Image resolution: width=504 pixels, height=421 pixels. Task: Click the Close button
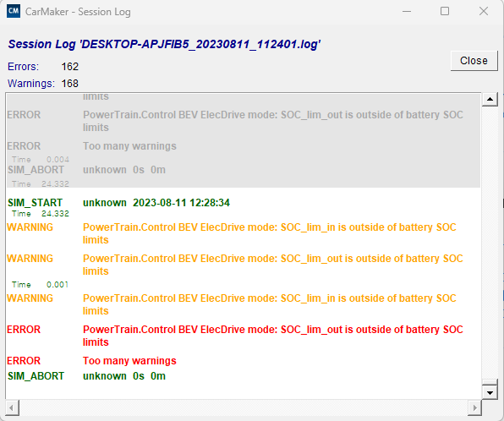tap(474, 61)
